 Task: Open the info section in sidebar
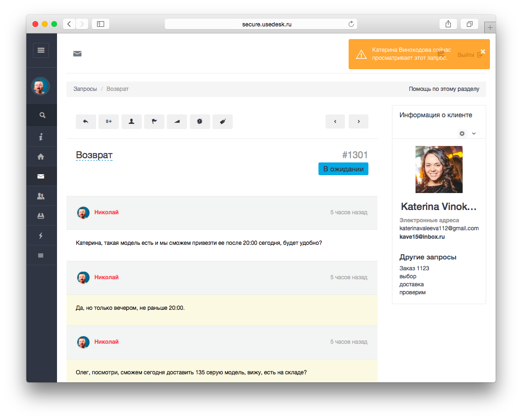click(x=41, y=137)
